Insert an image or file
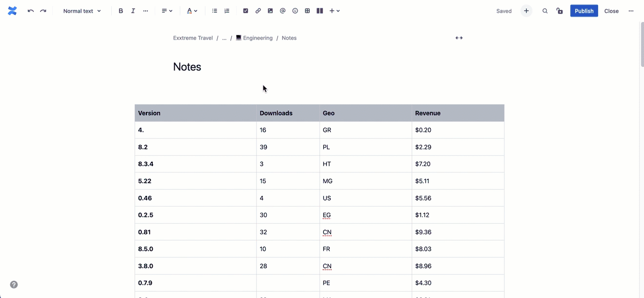 click(270, 11)
